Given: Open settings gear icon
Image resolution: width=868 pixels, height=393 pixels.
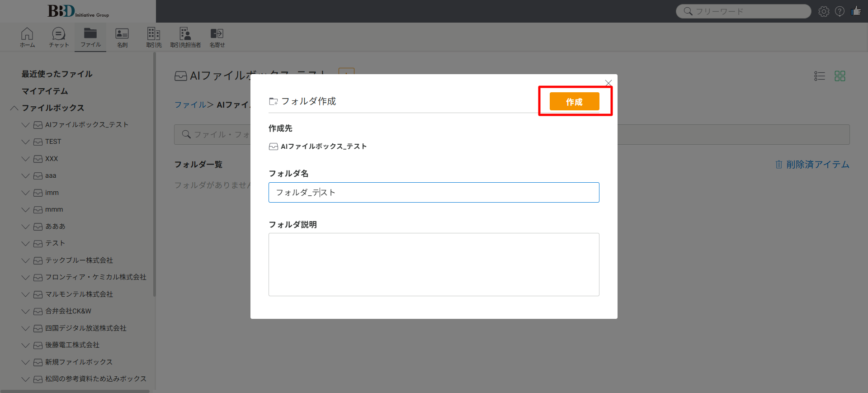Looking at the screenshot, I should tap(824, 11).
